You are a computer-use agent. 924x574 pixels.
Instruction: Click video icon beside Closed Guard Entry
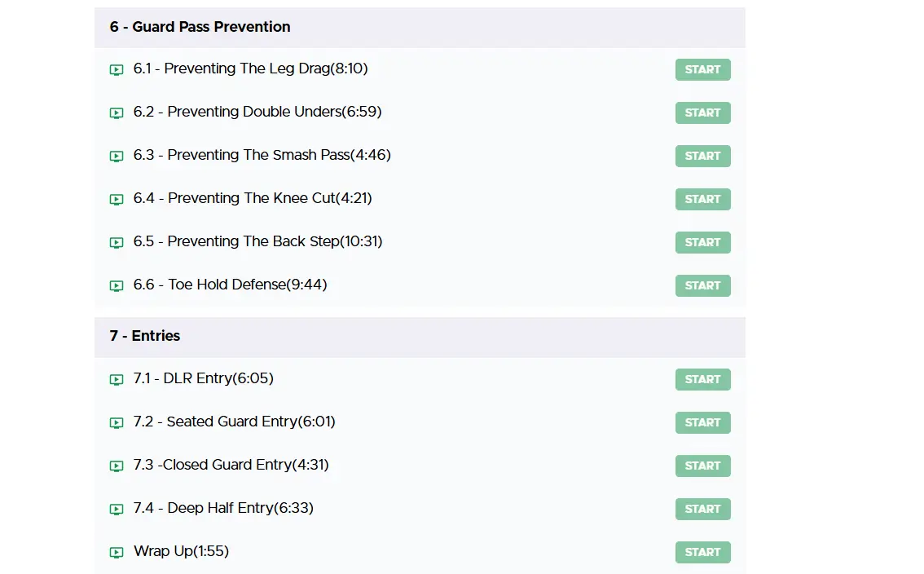117,466
